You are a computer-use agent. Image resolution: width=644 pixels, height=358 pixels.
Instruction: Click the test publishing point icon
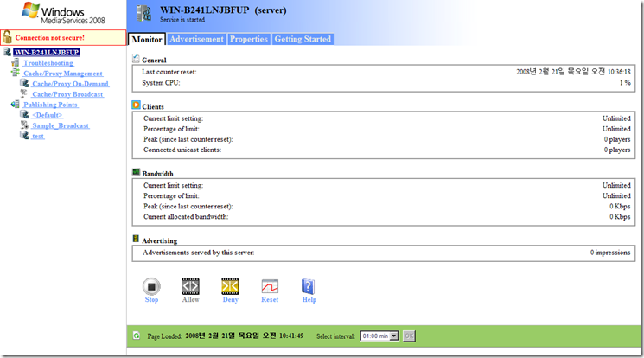(x=25, y=135)
